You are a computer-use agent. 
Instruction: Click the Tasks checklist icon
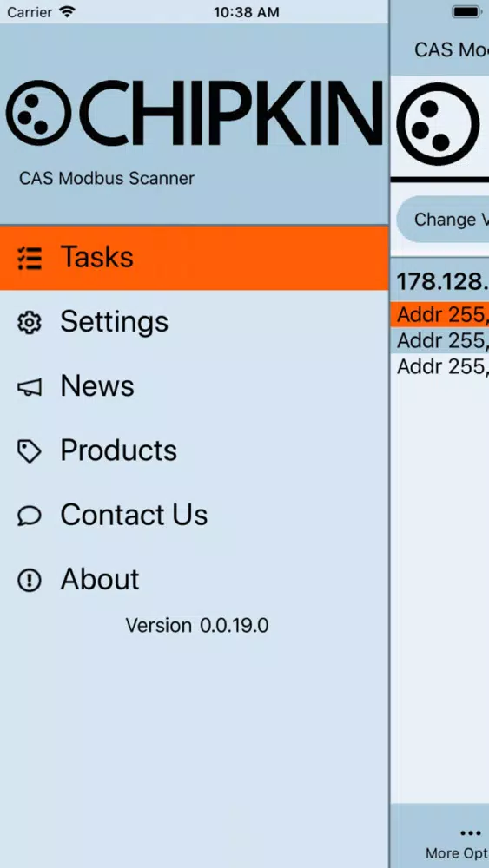coord(30,258)
